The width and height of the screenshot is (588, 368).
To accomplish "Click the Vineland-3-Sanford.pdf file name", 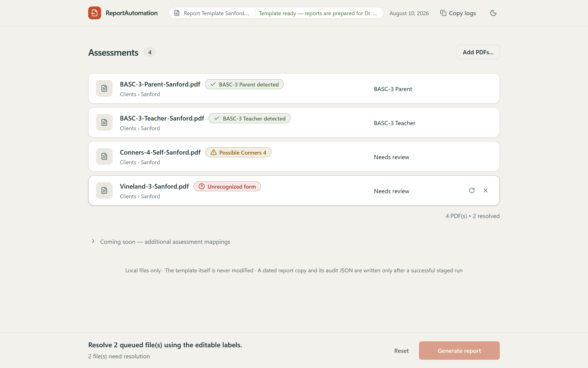I will coord(154,187).
